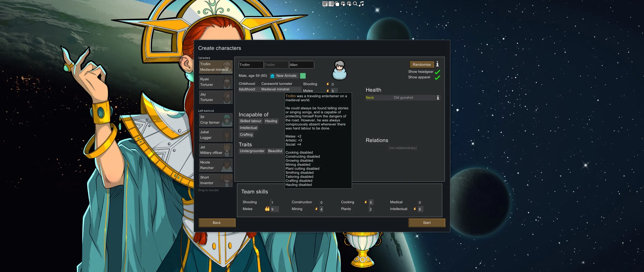Click the magnifier inspector icon at top
Screen dimensions: 644x272
pos(355,4)
